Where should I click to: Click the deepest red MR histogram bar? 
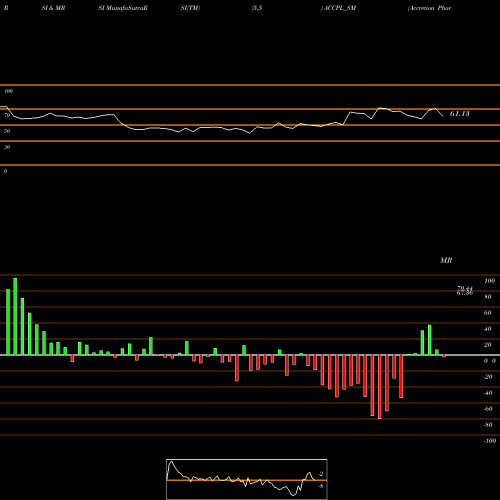coord(380,387)
